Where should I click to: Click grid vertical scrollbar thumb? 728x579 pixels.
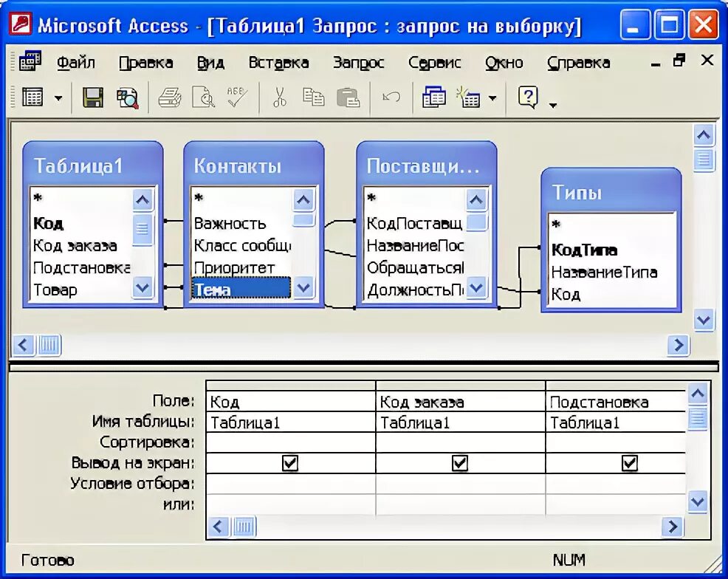click(698, 417)
